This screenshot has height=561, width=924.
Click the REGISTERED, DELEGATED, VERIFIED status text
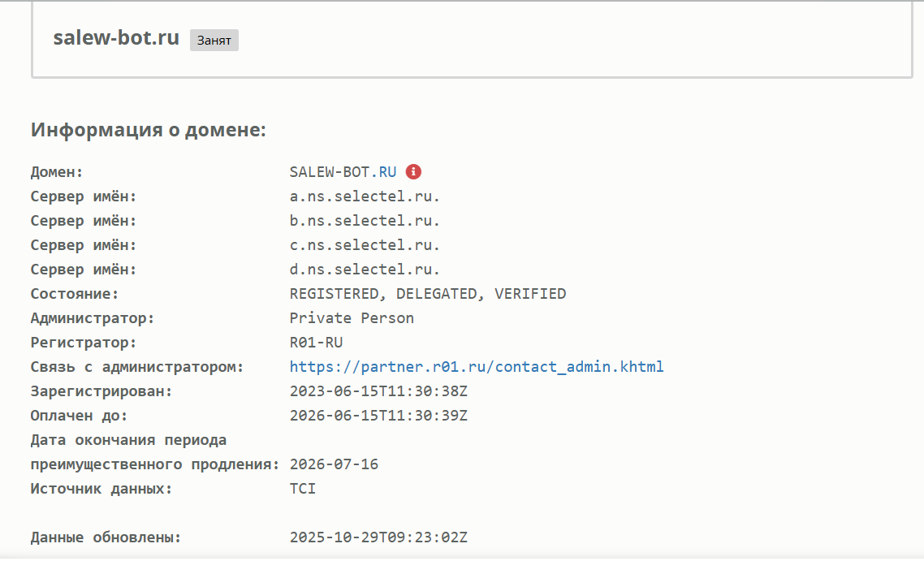(428, 294)
